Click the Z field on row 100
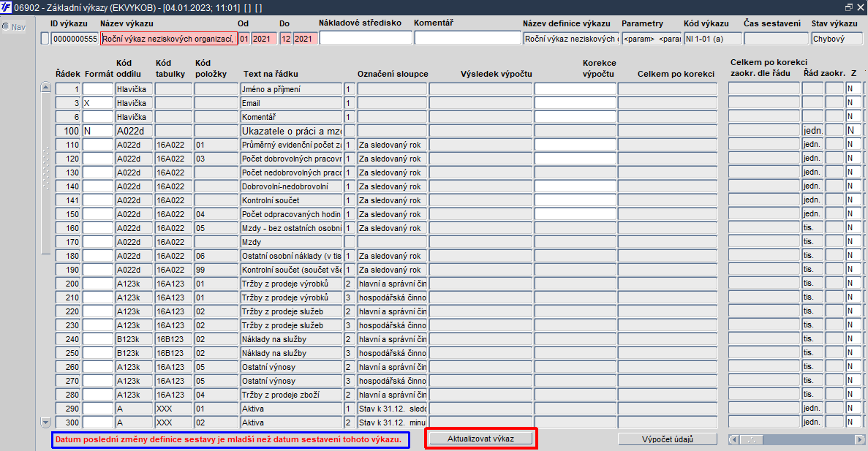 tap(853, 131)
